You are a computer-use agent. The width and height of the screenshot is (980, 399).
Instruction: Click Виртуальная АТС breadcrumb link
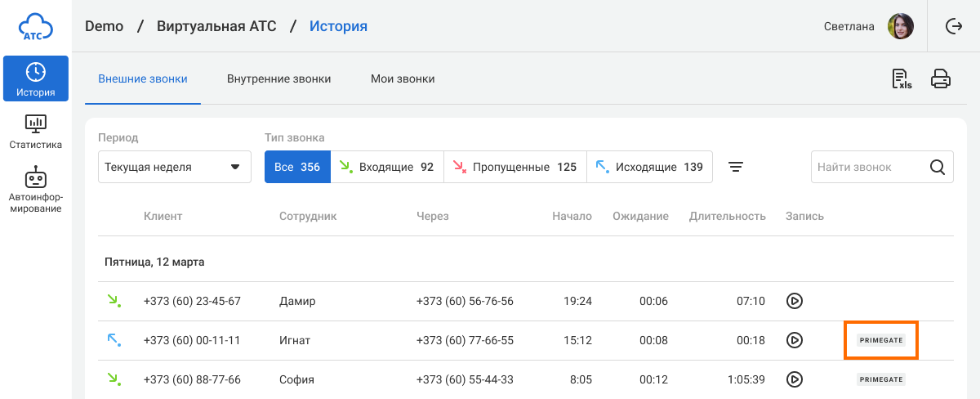[216, 26]
